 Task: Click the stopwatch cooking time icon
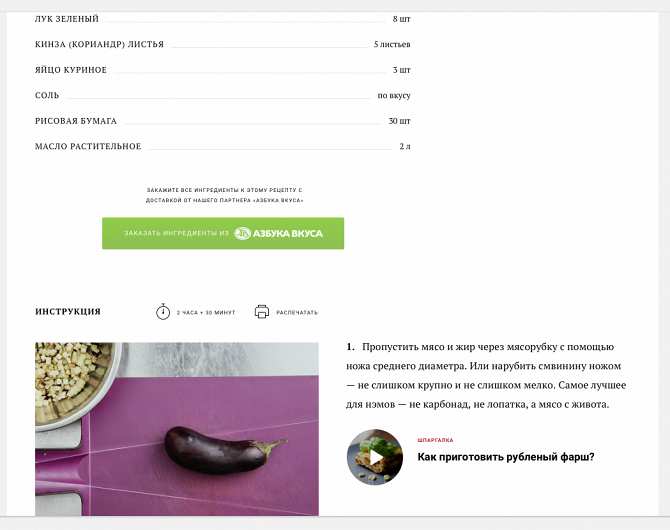pyautogui.click(x=163, y=312)
